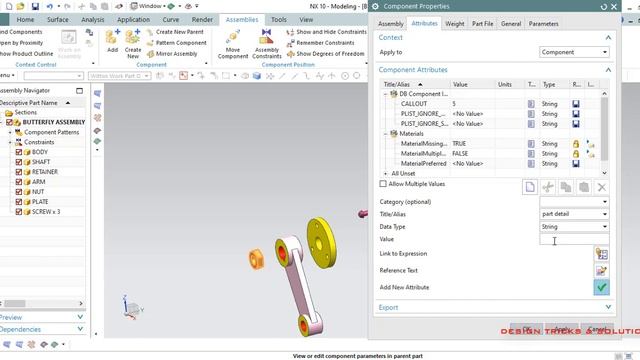Screen dimensions: 640x360
Task: Uncheck the BODY component checkbox
Action: tap(19, 152)
